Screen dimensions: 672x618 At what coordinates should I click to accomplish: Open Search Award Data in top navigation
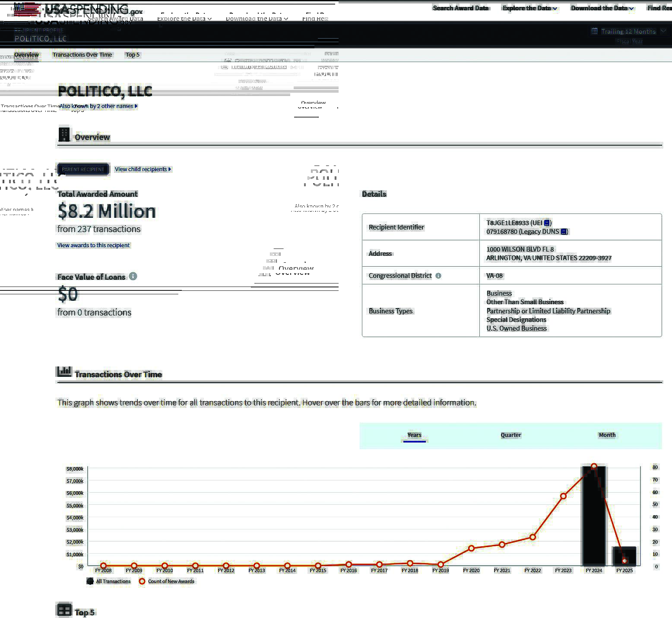[x=460, y=8]
